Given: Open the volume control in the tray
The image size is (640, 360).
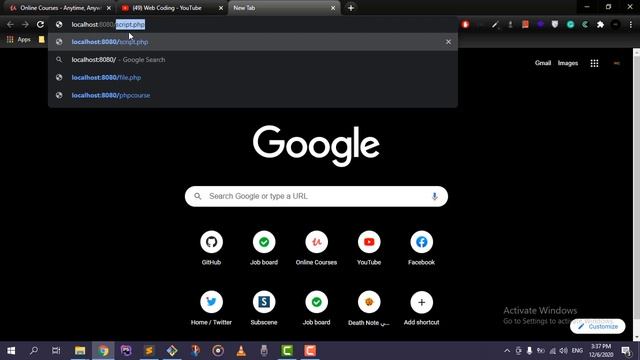Looking at the screenshot, I should [564, 351].
